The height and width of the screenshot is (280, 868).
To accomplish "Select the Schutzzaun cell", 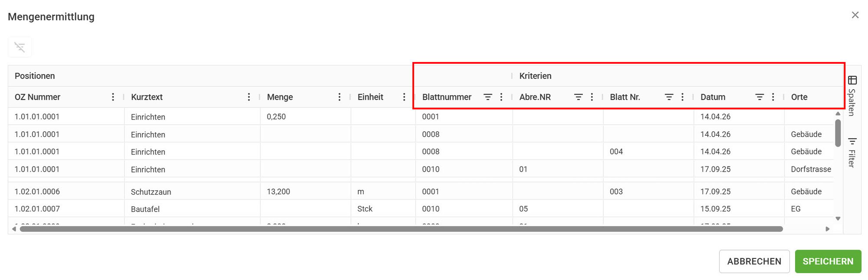I will 192,192.
